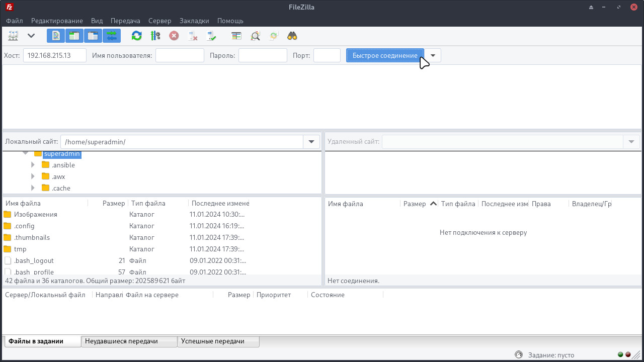Click the green activity indicator light
The image size is (644, 362).
[x=620, y=354]
